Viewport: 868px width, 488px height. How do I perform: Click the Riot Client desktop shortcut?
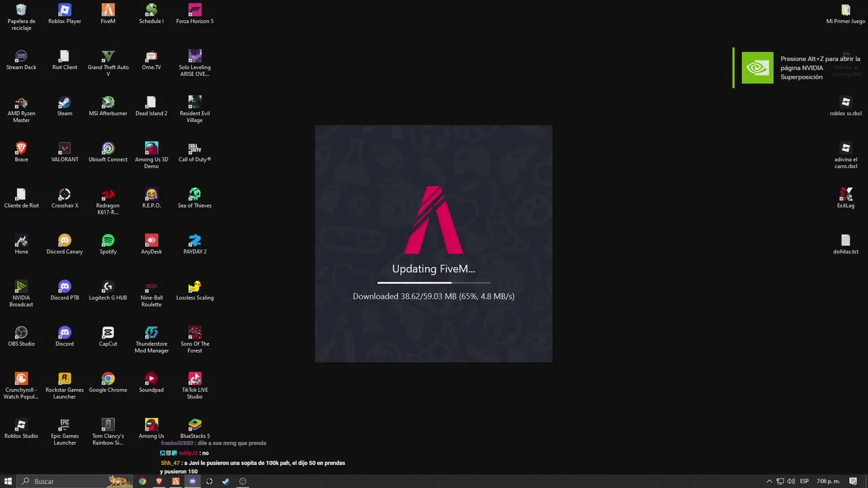[x=64, y=60]
